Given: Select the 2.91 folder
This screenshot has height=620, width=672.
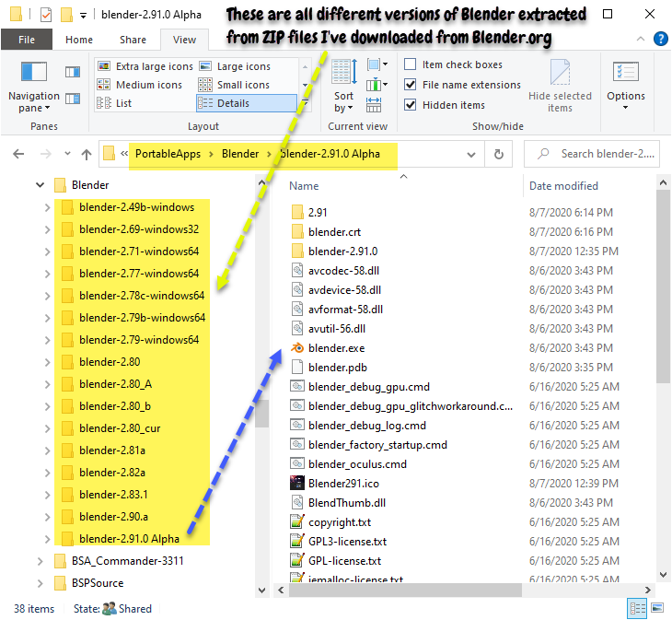Looking at the screenshot, I should (x=318, y=213).
